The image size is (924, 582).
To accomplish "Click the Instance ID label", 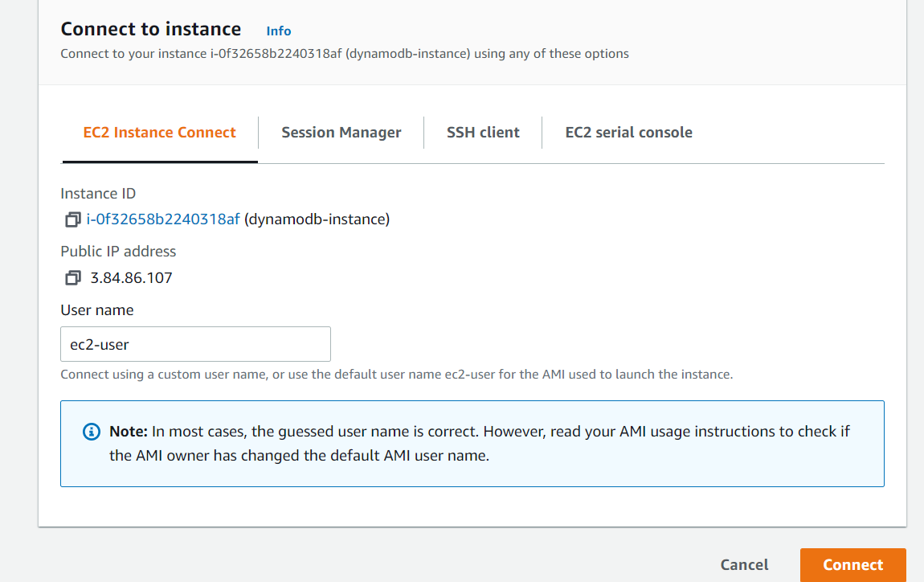I will [98, 193].
